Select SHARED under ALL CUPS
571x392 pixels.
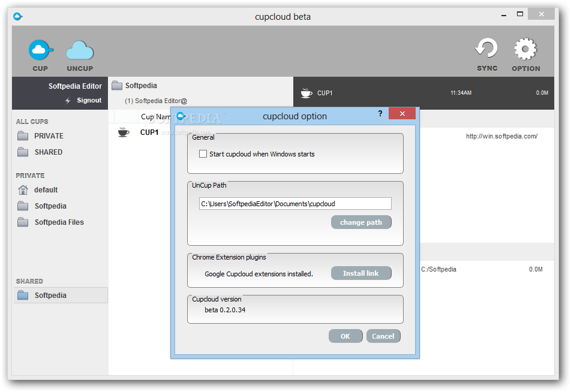pos(49,152)
